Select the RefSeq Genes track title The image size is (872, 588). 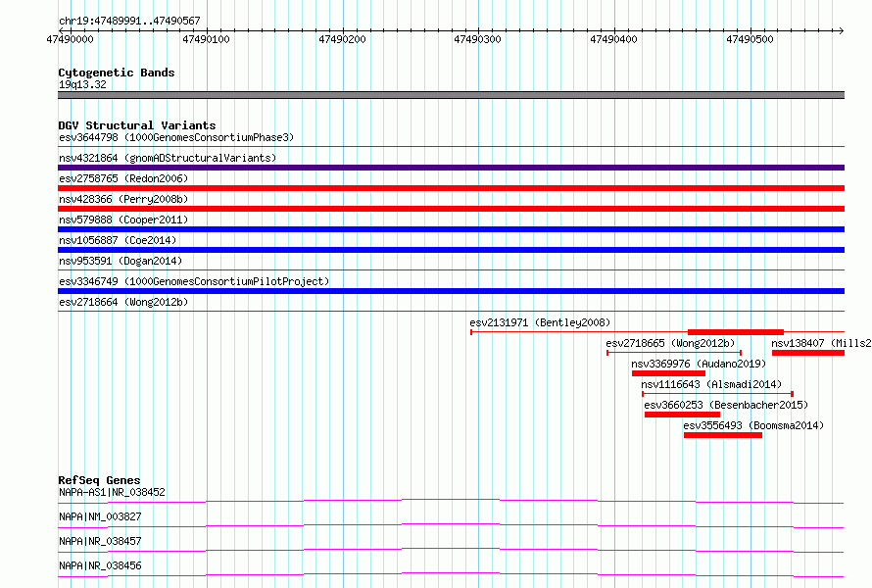(100, 480)
